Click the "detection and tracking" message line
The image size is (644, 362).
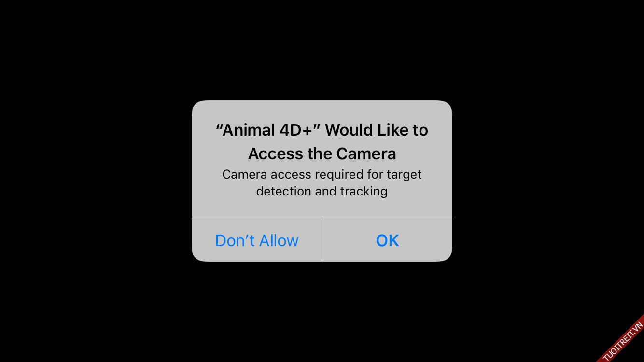[322, 191]
